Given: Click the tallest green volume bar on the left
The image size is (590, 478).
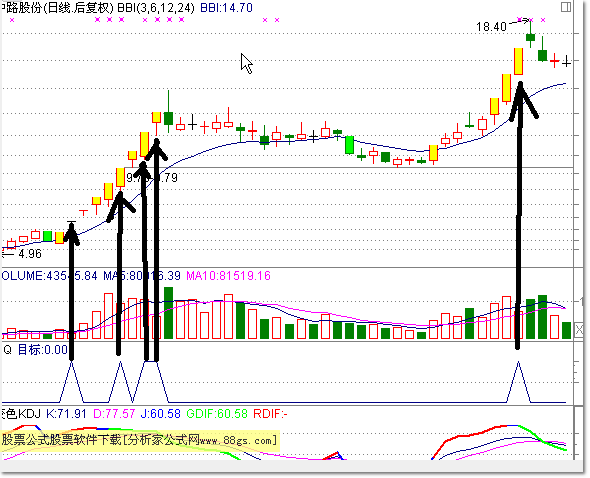Looking at the screenshot, I should pos(168,313).
